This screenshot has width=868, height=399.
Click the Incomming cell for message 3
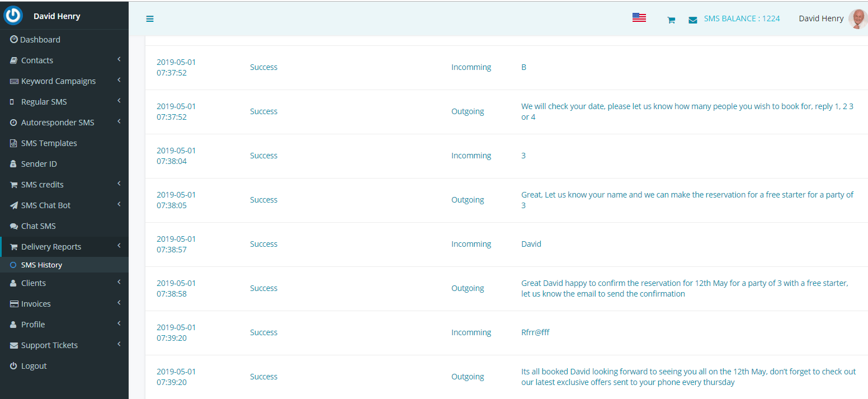[x=471, y=156]
